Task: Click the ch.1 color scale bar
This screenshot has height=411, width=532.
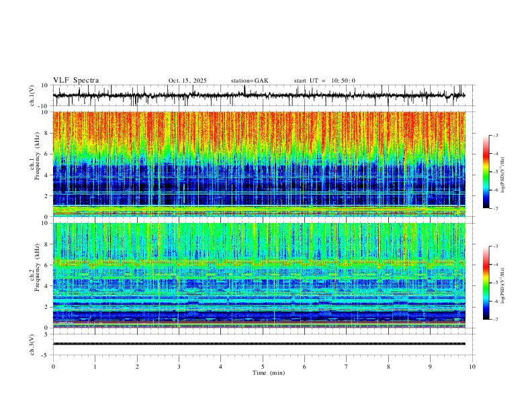Action: pyautogui.click(x=486, y=172)
